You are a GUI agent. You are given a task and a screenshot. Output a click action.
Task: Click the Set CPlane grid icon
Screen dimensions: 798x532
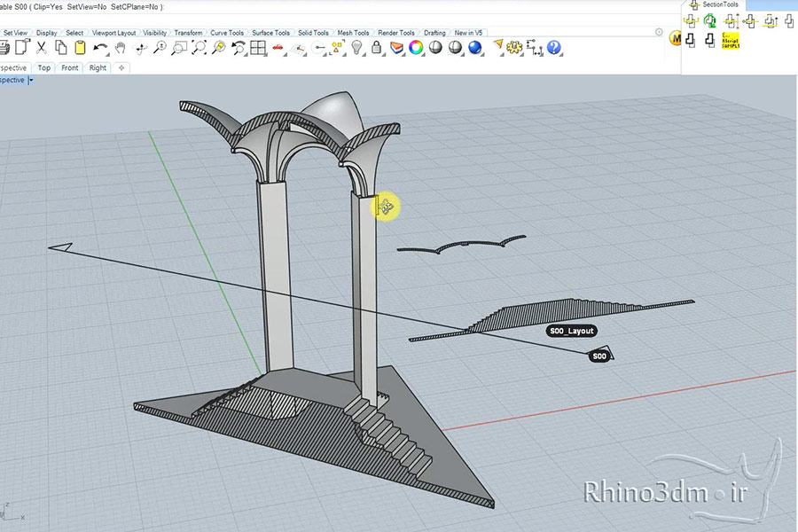pos(298,49)
